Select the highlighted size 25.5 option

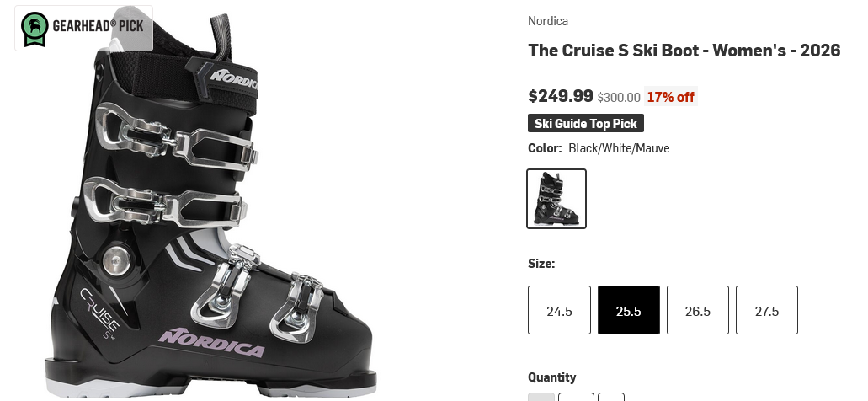[x=628, y=311]
